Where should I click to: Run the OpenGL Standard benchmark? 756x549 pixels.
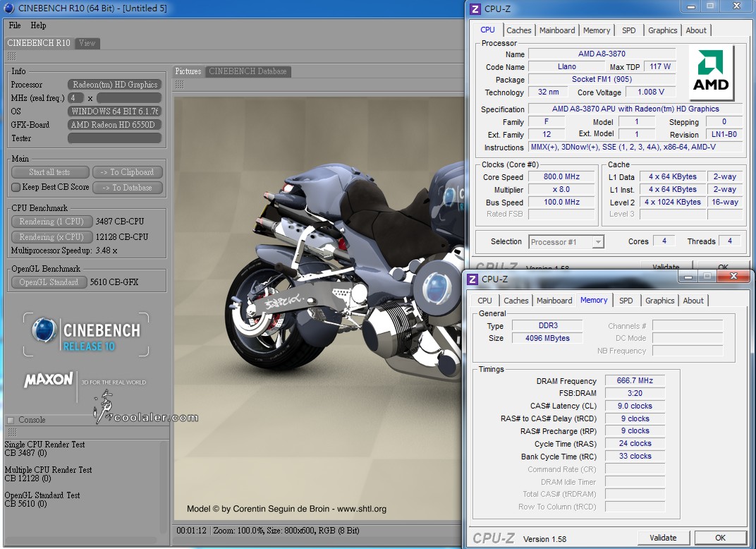49,282
